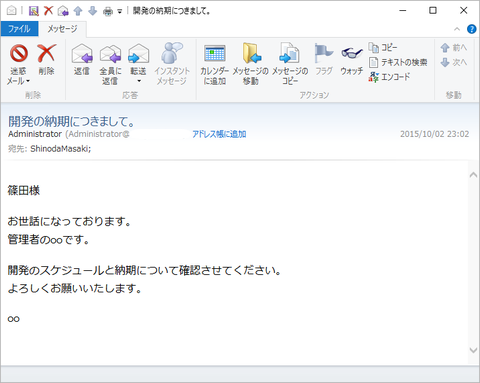Click テキストの検索 find text button
The width and height of the screenshot is (480, 383).
point(398,62)
